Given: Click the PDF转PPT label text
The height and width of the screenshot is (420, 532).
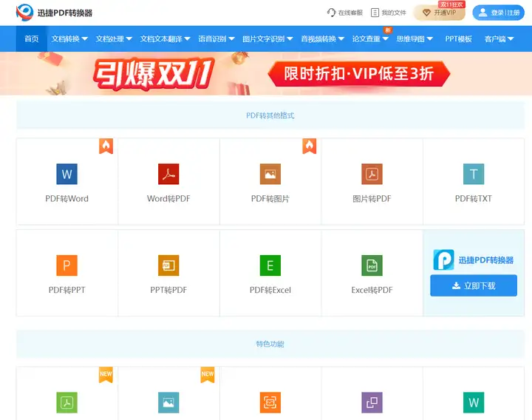Looking at the screenshot, I should click(66, 290).
